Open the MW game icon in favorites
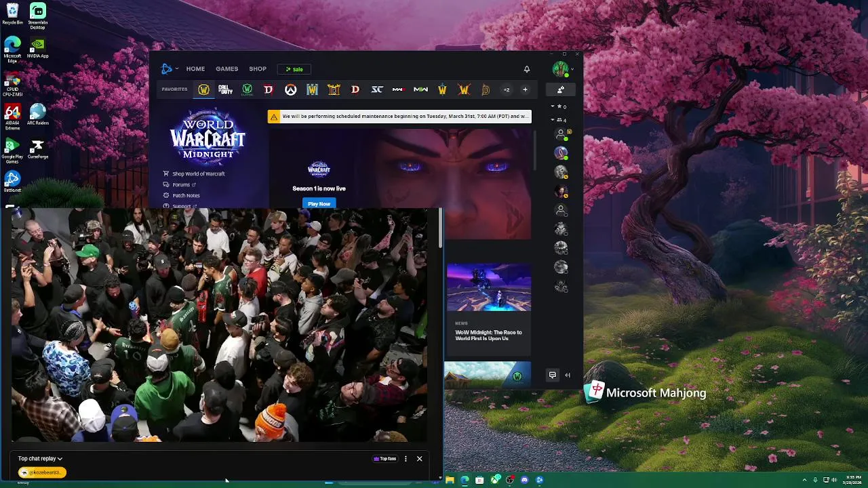The image size is (868, 488). click(x=420, y=89)
